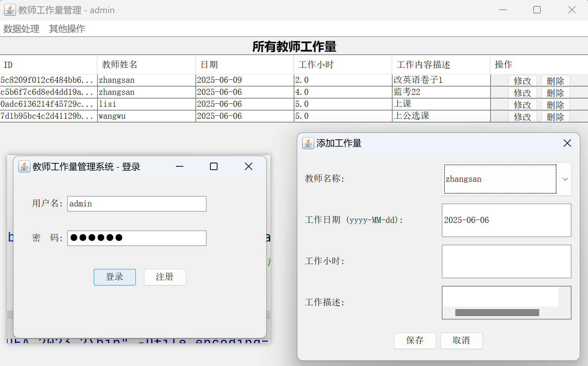The image size is (588, 366).
Task: Click the 工作小时 input field
Action: 507,261
